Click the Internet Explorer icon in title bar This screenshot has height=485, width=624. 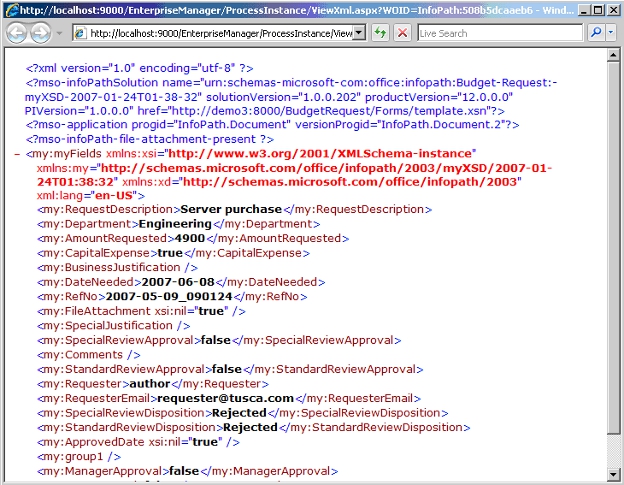pyautogui.click(x=10, y=9)
